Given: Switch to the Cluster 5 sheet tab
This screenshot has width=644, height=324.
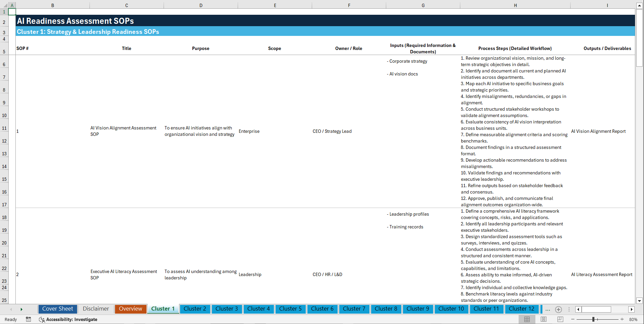Looking at the screenshot, I should [290, 309].
